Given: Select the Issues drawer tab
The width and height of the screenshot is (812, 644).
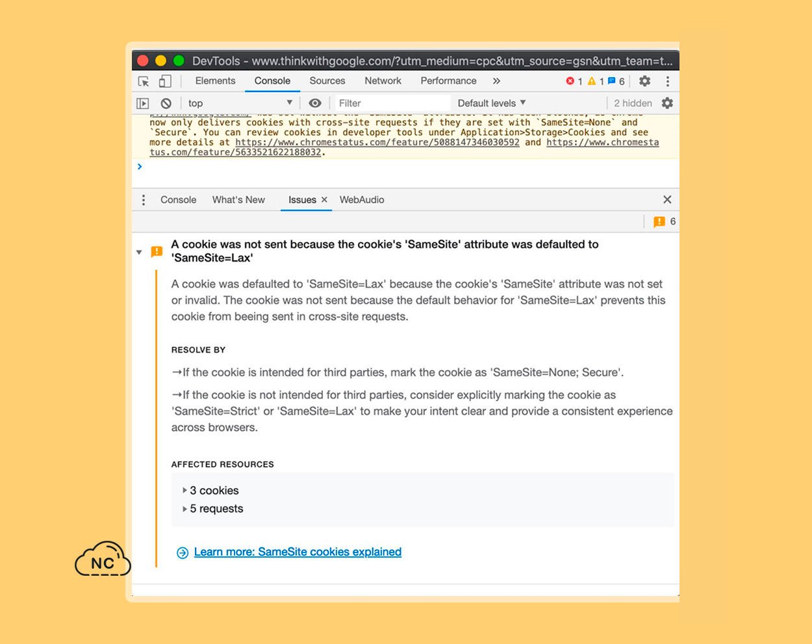Looking at the screenshot, I should (302, 200).
